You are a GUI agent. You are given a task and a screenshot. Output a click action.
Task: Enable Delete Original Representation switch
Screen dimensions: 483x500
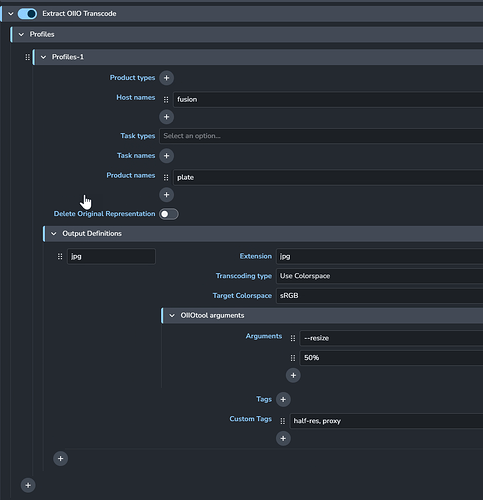coord(169,214)
